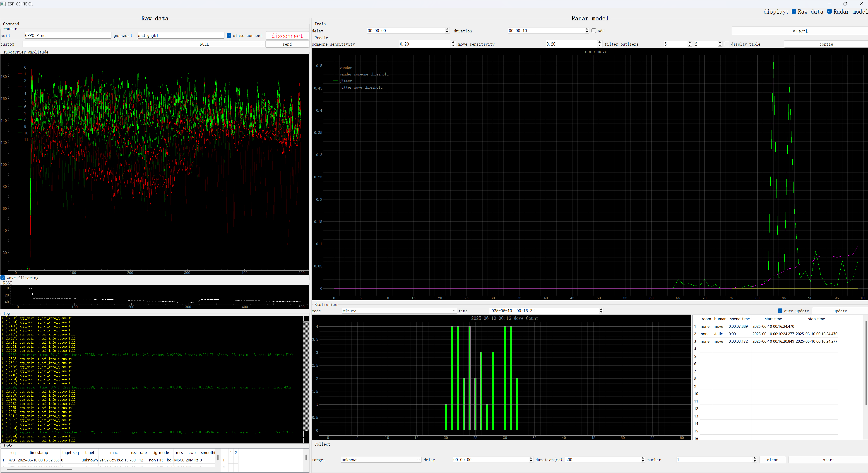Image resolution: width=868 pixels, height=473 pixels.
Task: Click the ssid input field OPPO-Find
Action: click(x=67, y=35)
